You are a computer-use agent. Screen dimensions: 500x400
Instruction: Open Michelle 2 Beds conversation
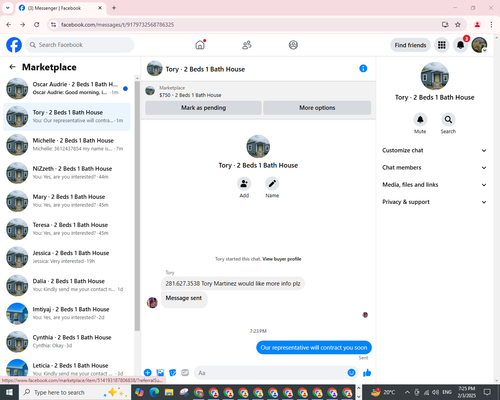67,145
